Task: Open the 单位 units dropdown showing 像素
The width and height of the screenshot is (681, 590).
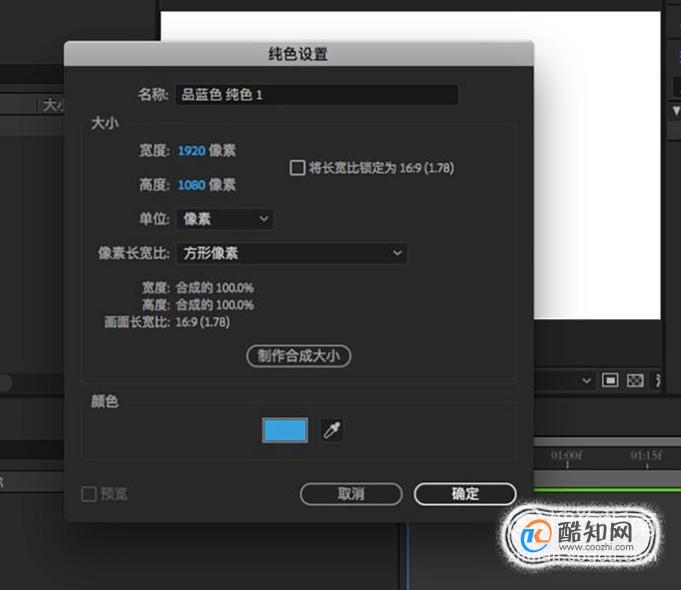Action: [225, 219]
